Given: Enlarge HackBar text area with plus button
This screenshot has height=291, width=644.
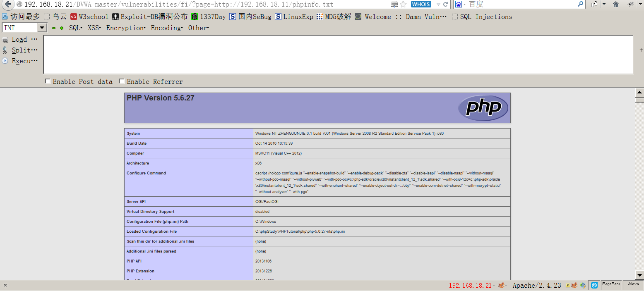Looking at the screenshot, I should click(641, 50).
